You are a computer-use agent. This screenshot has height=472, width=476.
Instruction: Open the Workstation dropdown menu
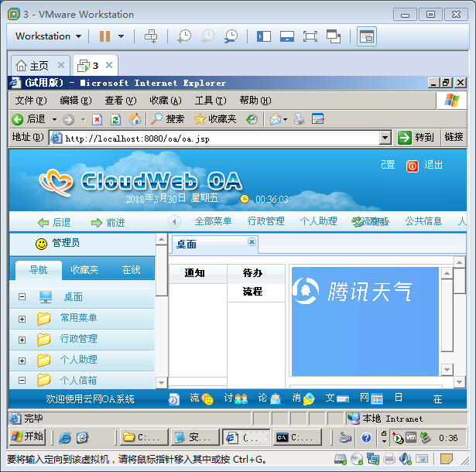49,36
